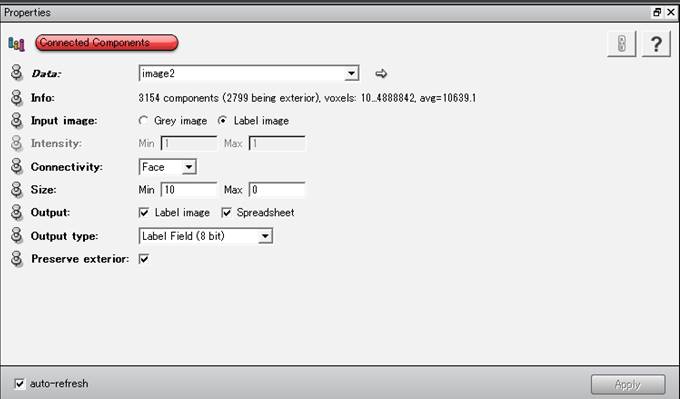680x399 pixels.
Task: Select the Label image radio button
Action: [222, 121]
